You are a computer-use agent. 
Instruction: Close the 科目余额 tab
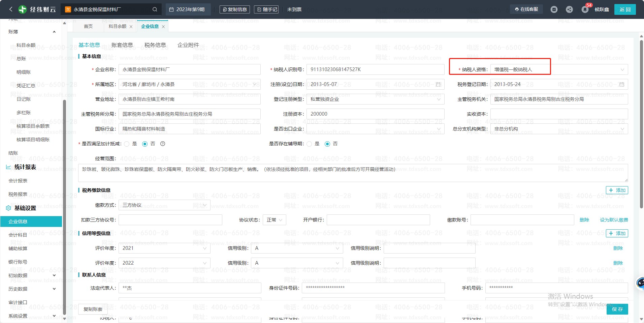coord(131,27)
